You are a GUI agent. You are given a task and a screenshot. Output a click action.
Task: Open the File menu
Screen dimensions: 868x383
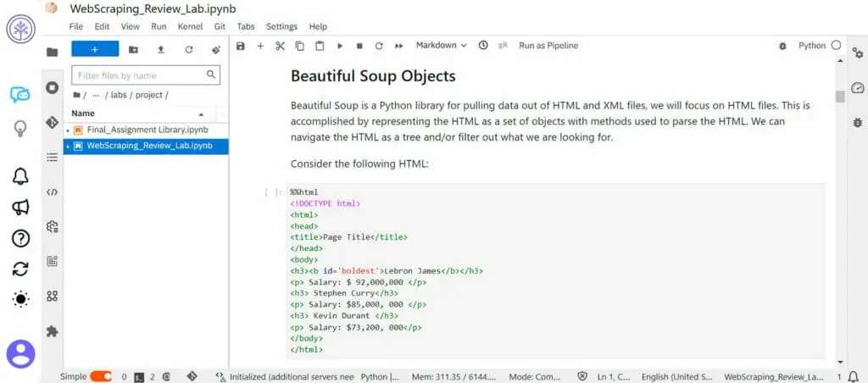(x=75, y=26)
